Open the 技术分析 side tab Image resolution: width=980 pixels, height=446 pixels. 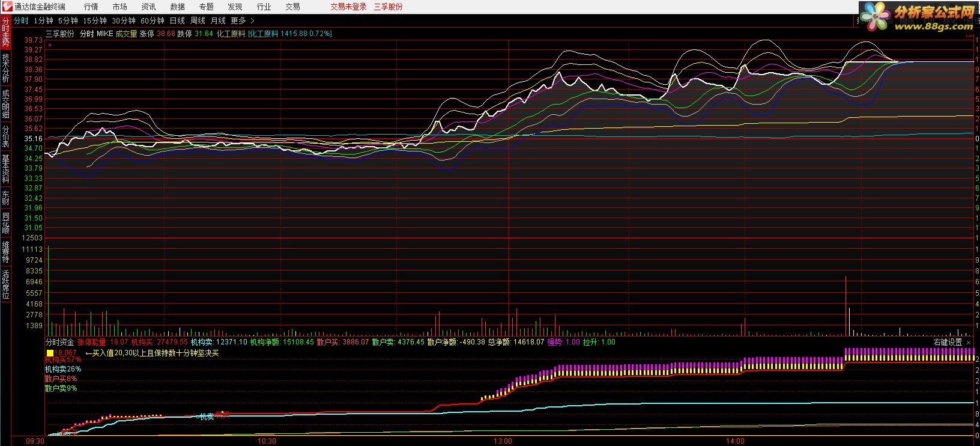click(x=5, y=68)
